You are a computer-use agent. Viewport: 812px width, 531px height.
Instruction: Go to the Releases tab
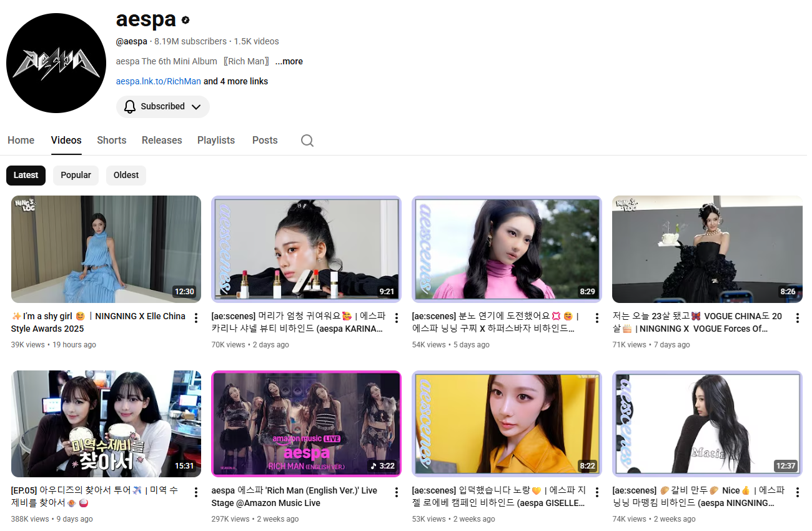click(x=162, y=141)
